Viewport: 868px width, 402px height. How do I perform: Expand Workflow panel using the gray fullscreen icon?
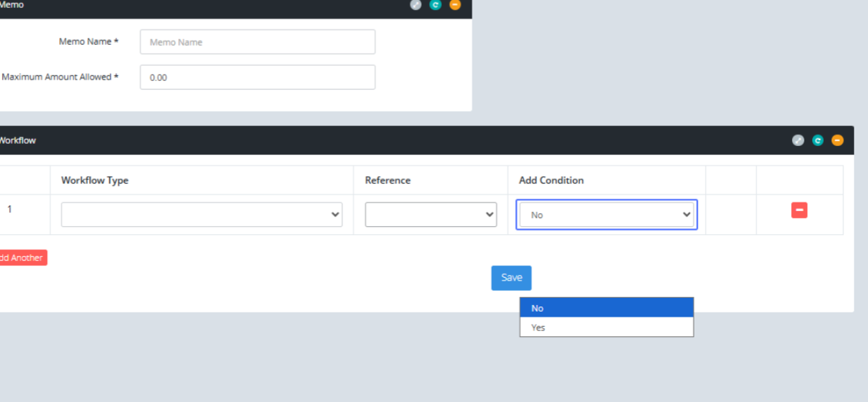click(798, 140)
